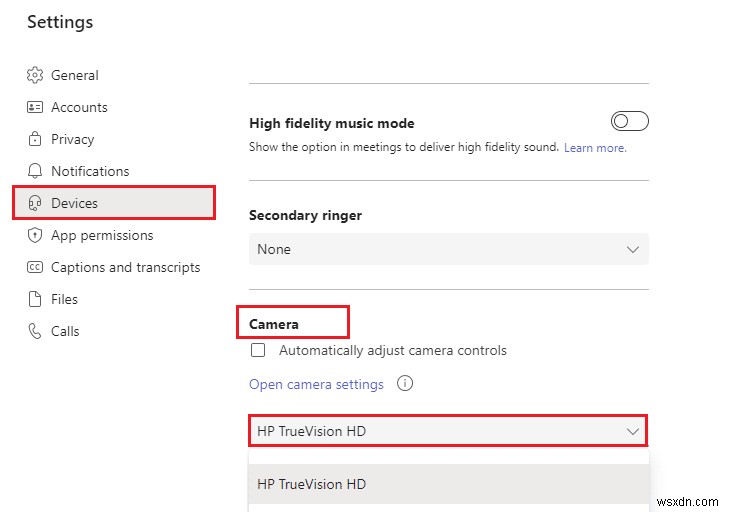Expand the Secondary ringer None dropdown
The image size is (730, 512).
[x=448, y=249]
